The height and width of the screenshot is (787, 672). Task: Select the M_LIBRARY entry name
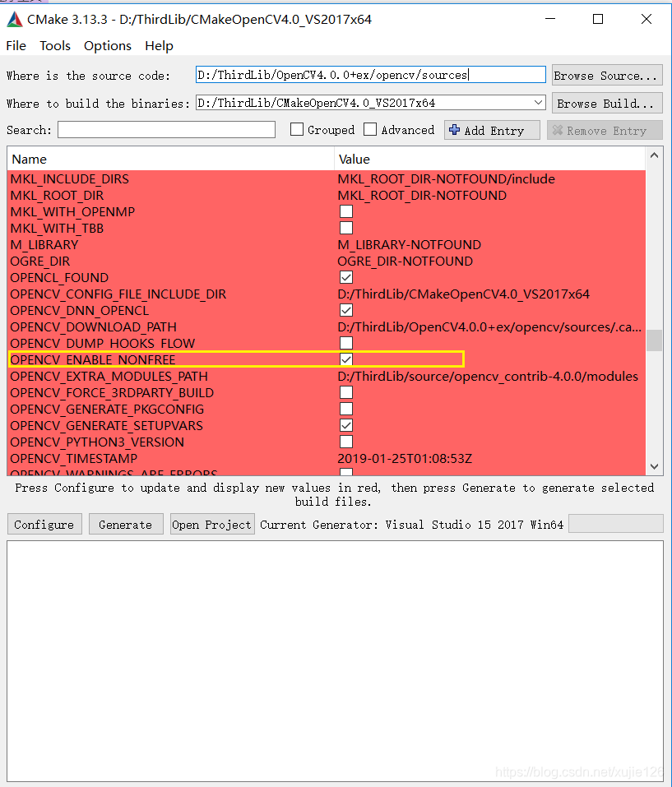click(44, 244)
